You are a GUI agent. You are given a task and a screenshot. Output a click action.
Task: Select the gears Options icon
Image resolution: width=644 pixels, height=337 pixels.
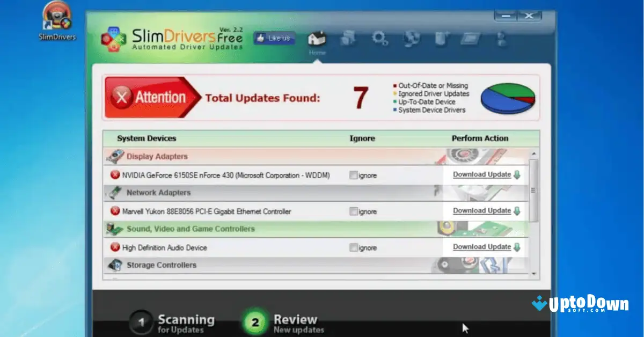(380, 38)
